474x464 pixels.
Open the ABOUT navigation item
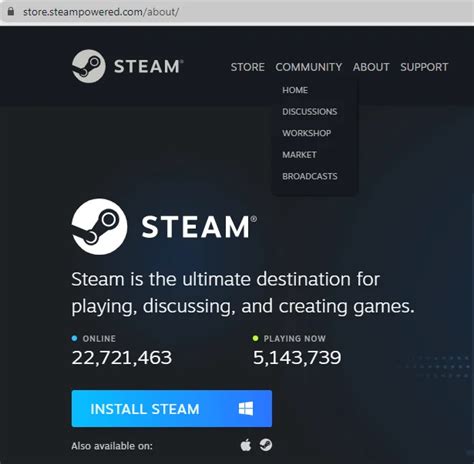click(371, 67)
